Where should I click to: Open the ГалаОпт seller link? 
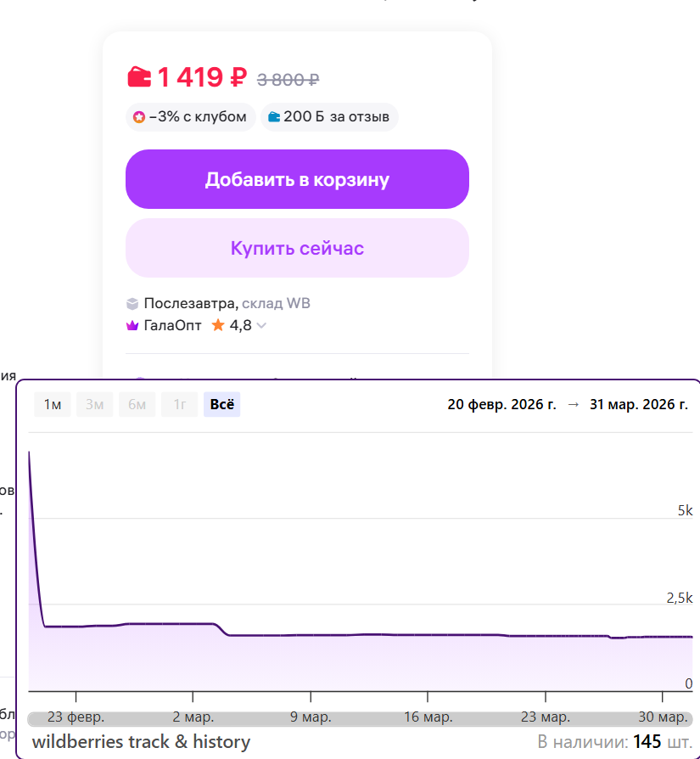point(173,325)
